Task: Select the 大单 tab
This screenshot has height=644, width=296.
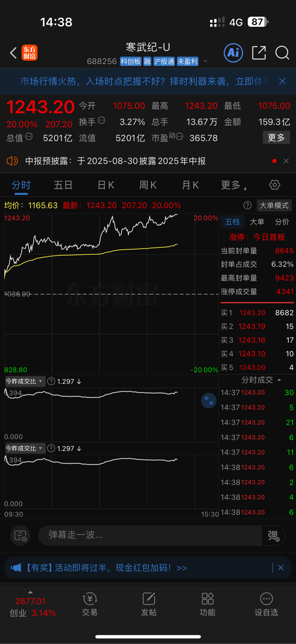Action: [257, 222]
